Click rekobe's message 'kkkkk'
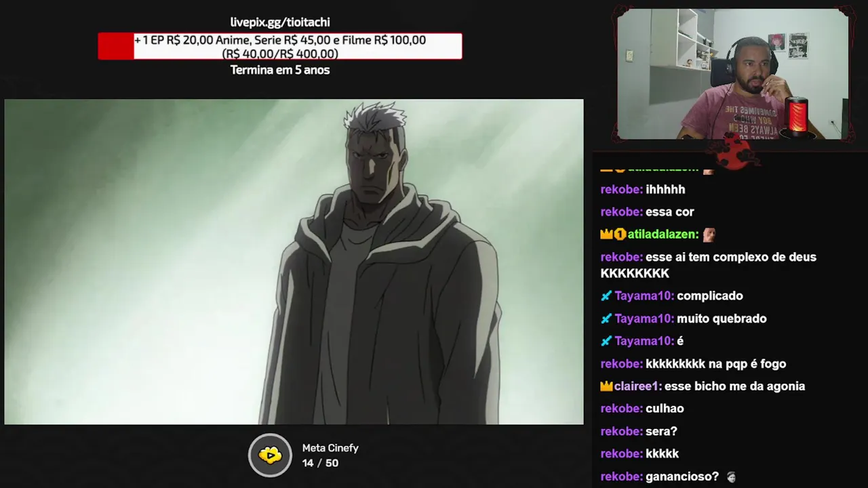Screen dimensions: 868x488 click(x=663, y=454)
